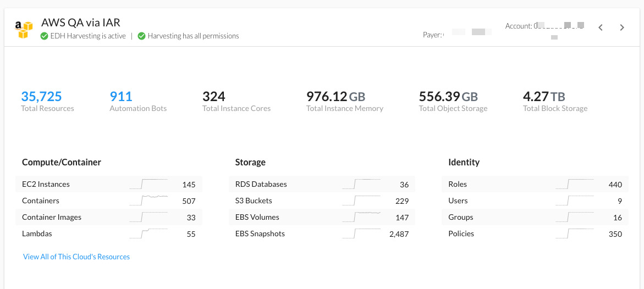Open the 911 Automation Bots count

click(x=121, y=97)
